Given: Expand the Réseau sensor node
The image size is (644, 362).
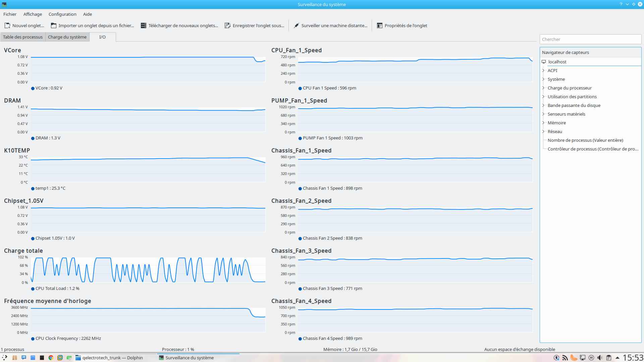Looking at the screenshot, I should coord(543,131).
